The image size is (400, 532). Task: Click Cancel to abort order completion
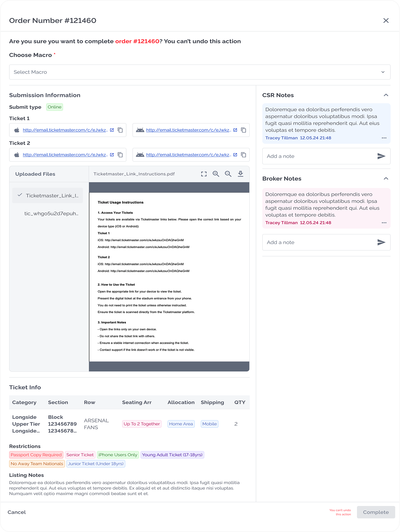tap(17, 512)
